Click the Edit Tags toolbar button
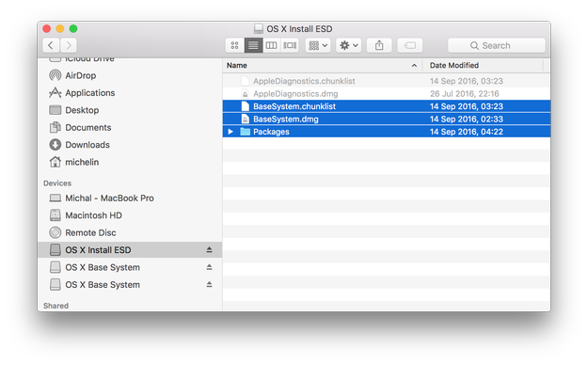This screenshot has height=365, width=588. click(410, 45)
